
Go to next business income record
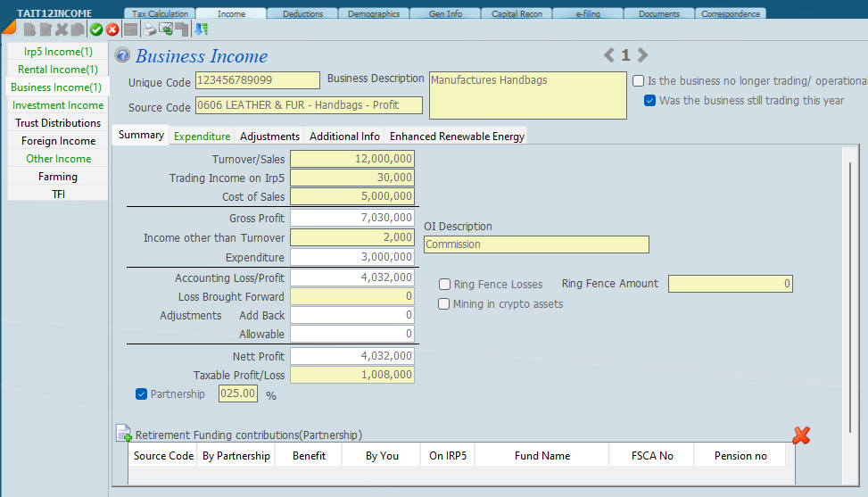(643, 55)
